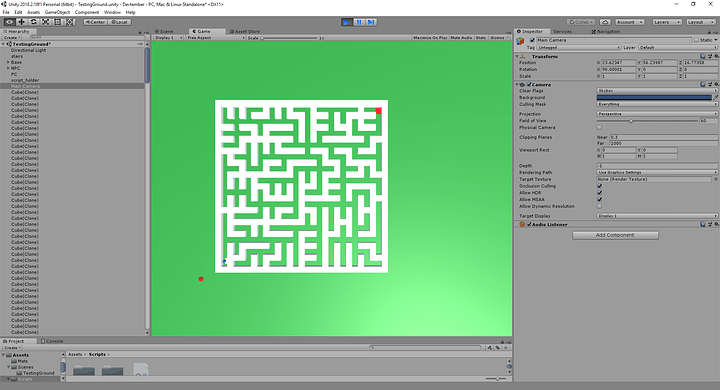Click the Step frame button
This screenshot has width=720, height=390.
tap(371, 22)
